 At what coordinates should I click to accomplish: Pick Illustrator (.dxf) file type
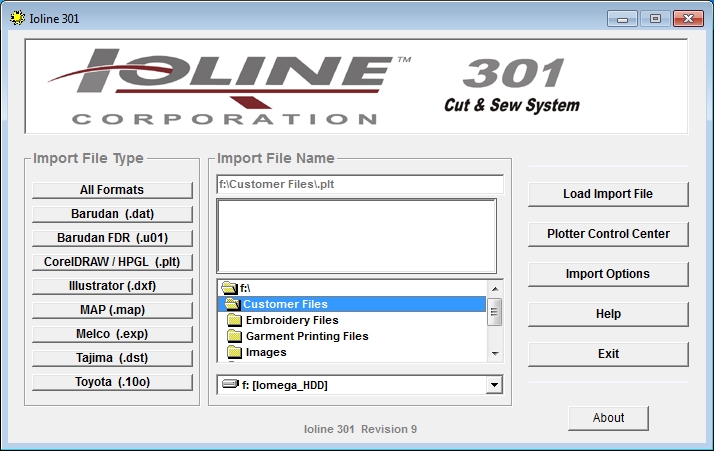[112, 286]
